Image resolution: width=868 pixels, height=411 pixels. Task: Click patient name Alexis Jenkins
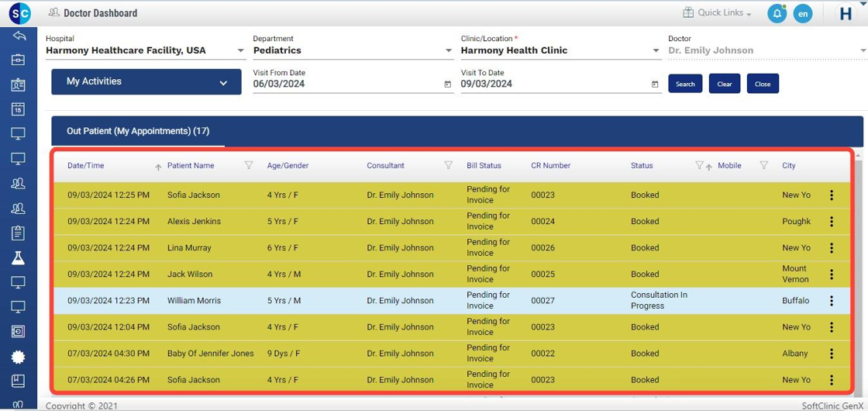[195, 222]
